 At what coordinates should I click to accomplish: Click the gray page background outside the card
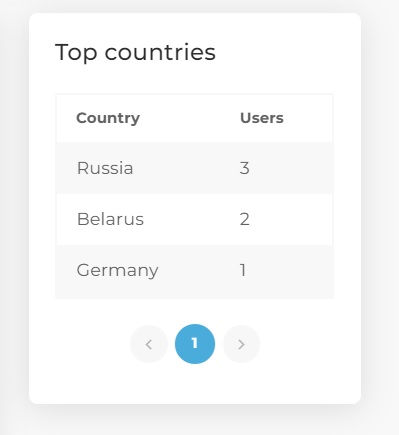pyautogui.click(x=380, y=217)
